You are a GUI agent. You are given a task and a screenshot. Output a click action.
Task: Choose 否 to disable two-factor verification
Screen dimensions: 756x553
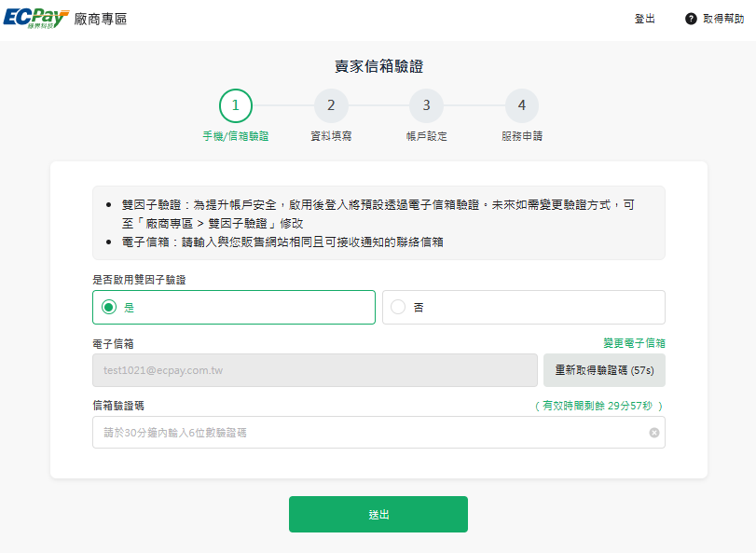pyautogui.click(x=523, y=307)
